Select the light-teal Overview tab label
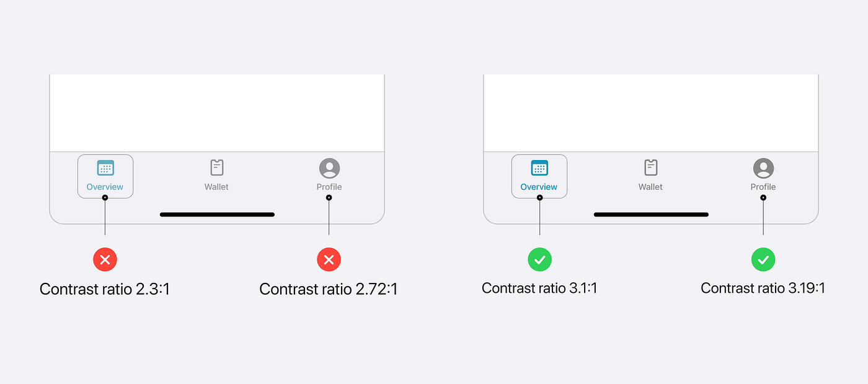This screenshot has width=868, height=384. pyautogui.click(x=105, y=187)
